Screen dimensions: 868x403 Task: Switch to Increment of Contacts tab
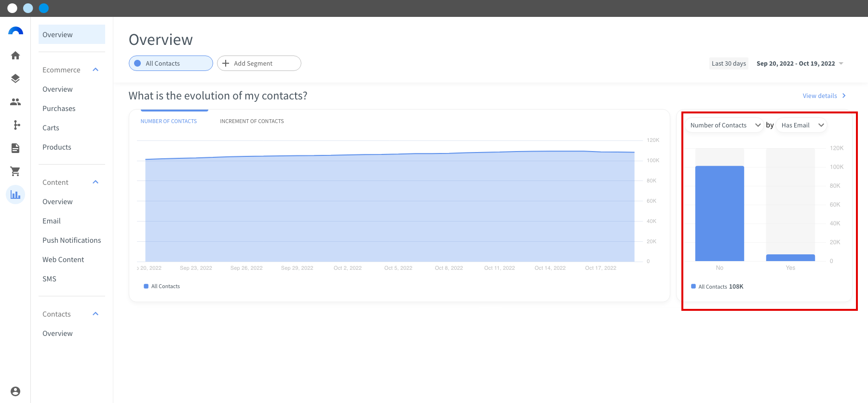pyautogui.click(x=252, y=121)
